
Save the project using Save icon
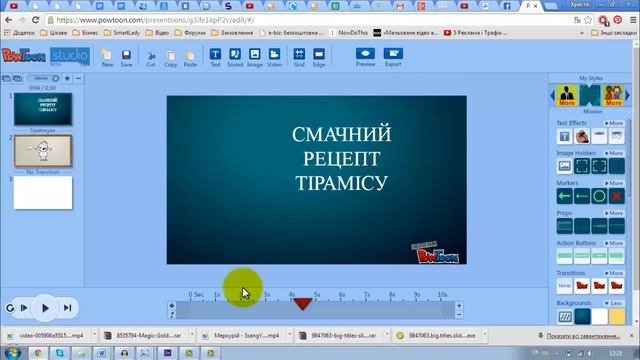[x=127, y=58]
